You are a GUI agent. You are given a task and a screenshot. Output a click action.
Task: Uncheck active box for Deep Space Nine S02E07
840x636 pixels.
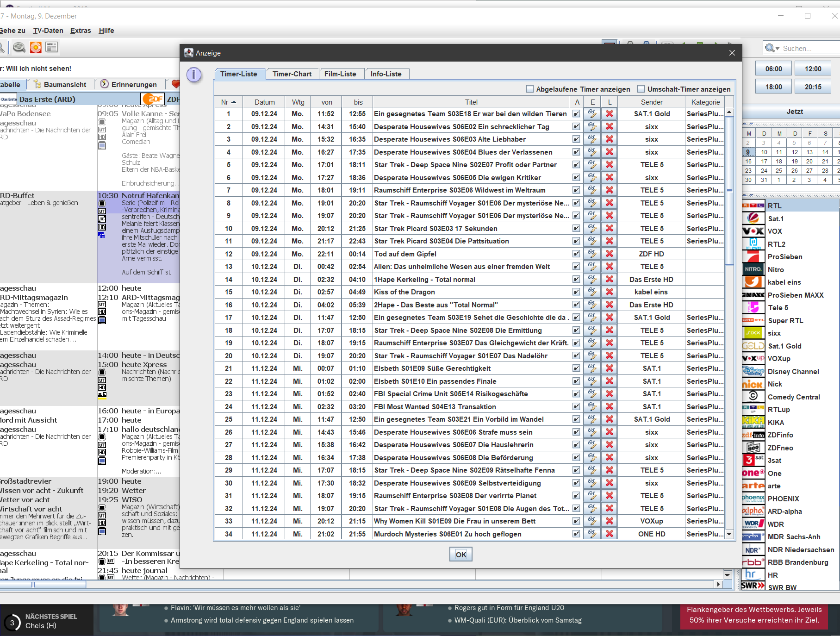tap(576, 165)
